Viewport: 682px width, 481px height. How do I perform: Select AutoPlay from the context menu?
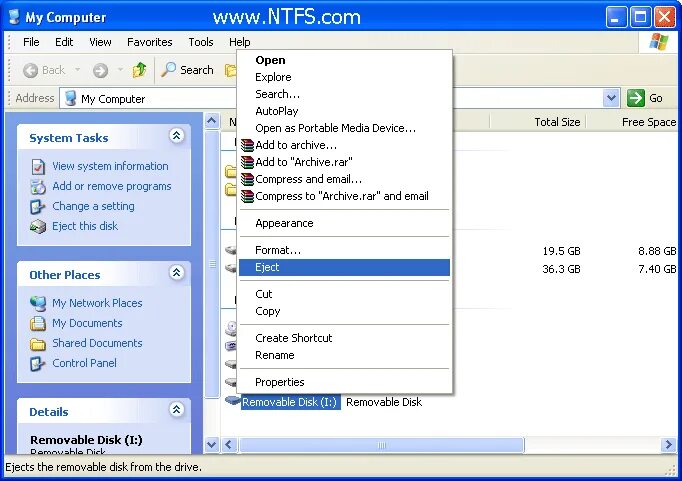[x=344, y=111]
